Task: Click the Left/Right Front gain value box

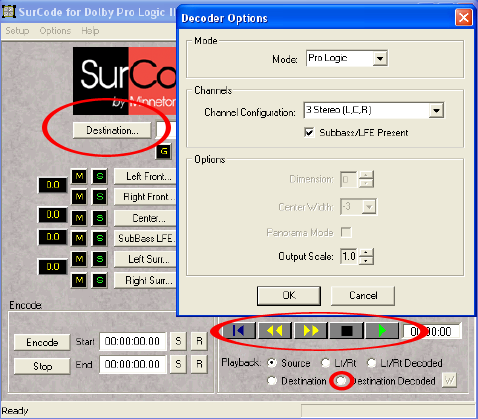Action: click(53, 185)
